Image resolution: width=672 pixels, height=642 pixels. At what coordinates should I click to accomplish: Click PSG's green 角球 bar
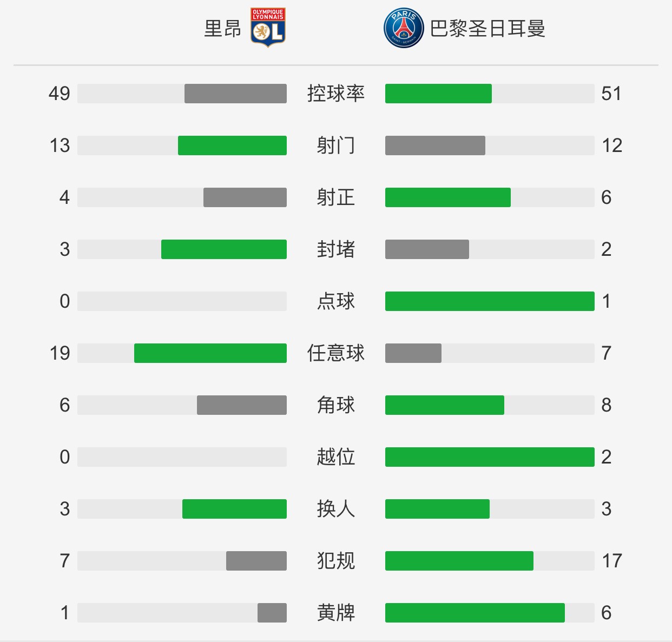(x=445, y=405)
